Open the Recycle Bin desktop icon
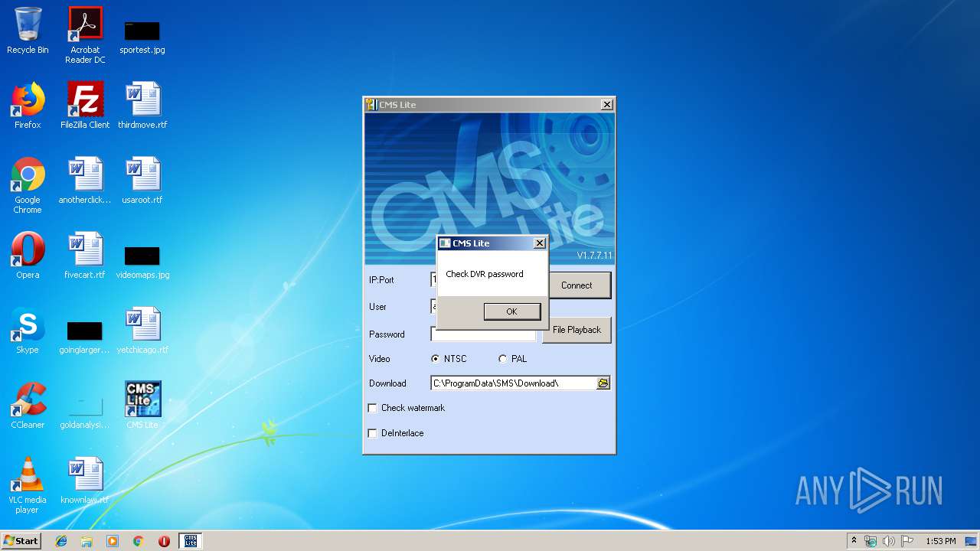This screenshot has height=551, width=980. [28, 31]
